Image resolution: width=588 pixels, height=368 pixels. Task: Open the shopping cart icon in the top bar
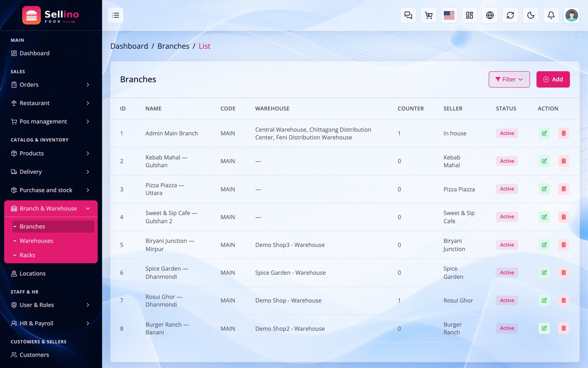coord(428,15)
